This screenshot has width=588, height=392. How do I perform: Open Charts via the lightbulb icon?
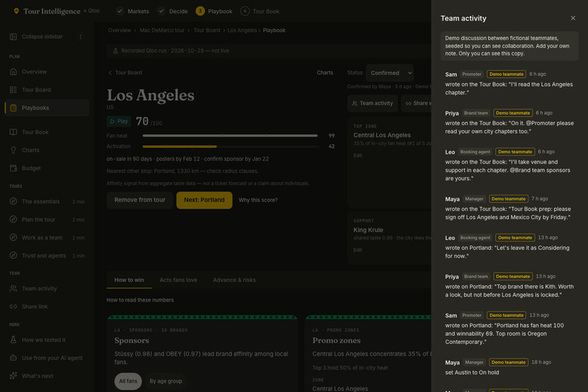click(x=14, y=150)
